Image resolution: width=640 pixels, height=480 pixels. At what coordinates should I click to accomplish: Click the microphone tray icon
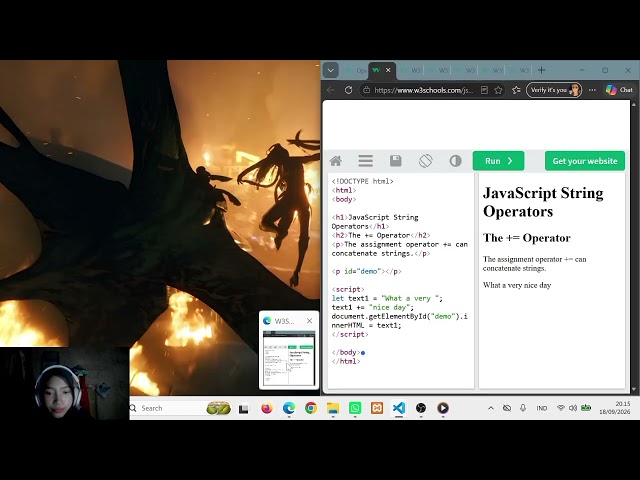coord(523,408)
